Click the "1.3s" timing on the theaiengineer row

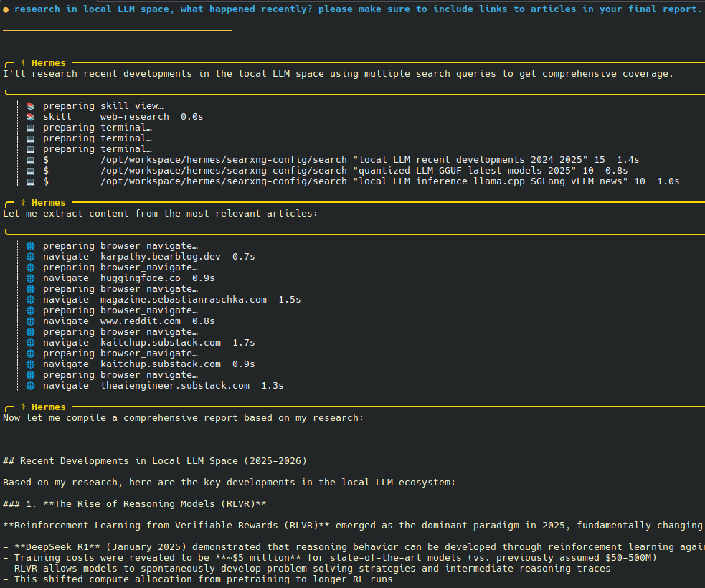[x=273, y=387]
